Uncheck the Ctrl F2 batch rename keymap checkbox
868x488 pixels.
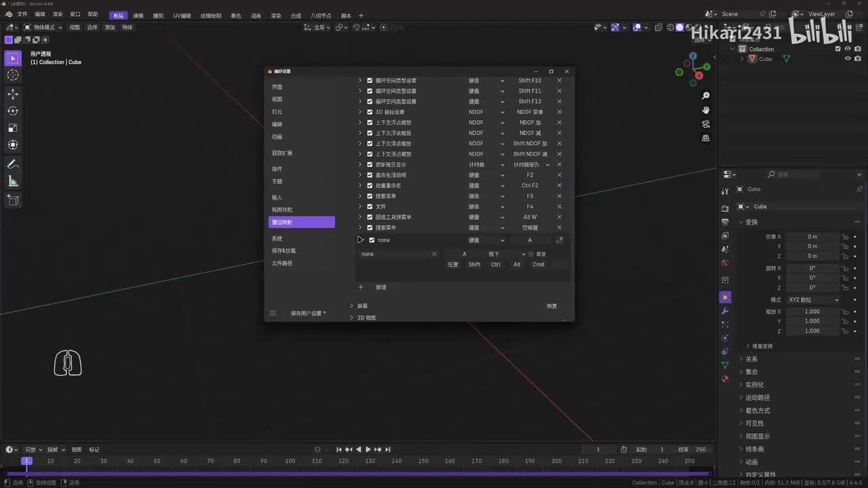[370, 186]
